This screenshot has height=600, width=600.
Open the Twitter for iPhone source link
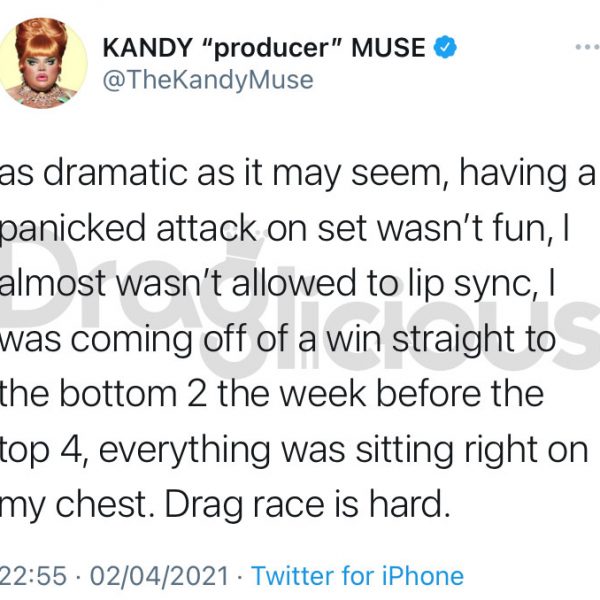pos(357,576)
